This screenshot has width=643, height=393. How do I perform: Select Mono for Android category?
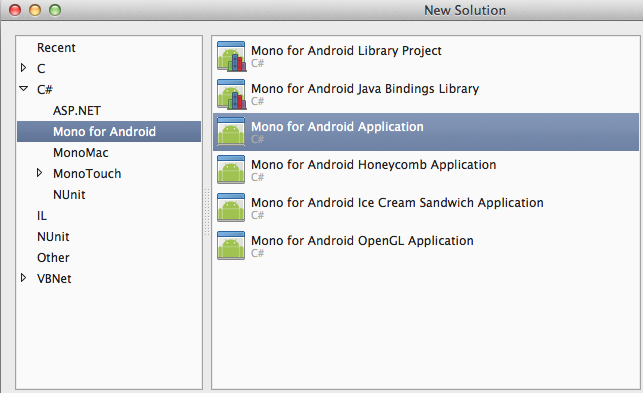pos(109,132)
